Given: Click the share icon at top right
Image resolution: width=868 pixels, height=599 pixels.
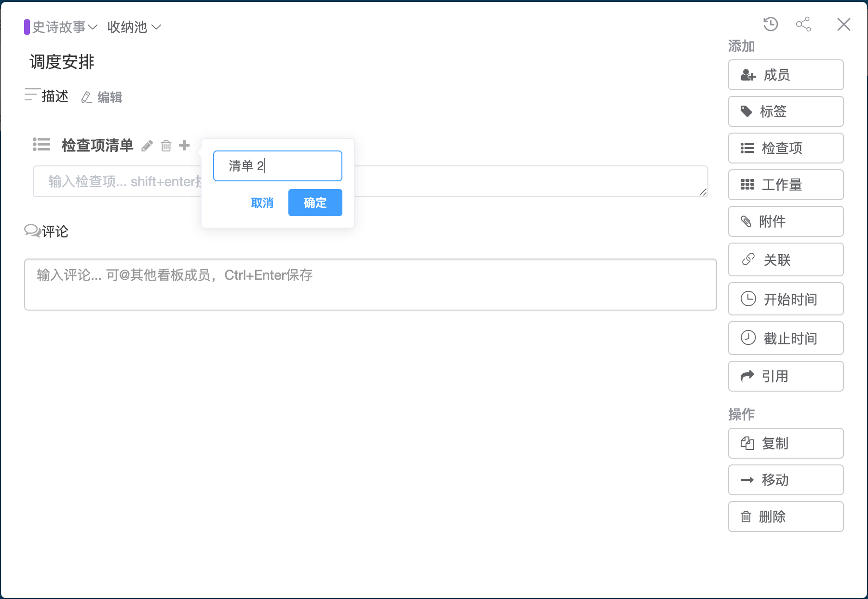Looking at the screenshot, I should coord(803,24).
